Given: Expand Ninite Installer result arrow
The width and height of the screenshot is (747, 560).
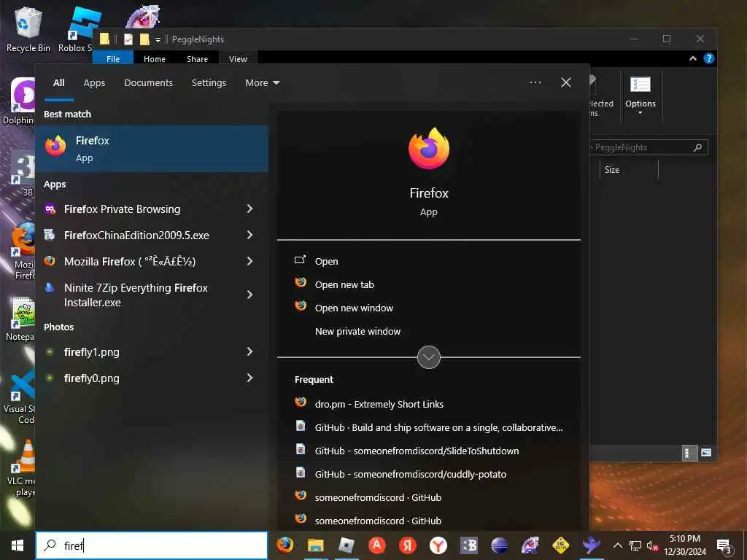Looking at the screenshot, I should 249,295.
